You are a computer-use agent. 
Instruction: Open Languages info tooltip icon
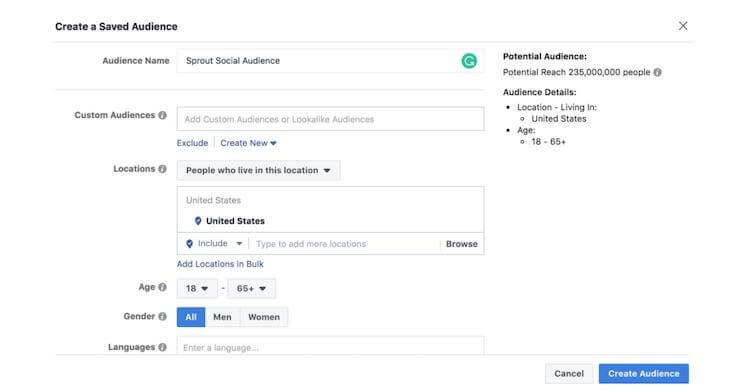[163, 347]
